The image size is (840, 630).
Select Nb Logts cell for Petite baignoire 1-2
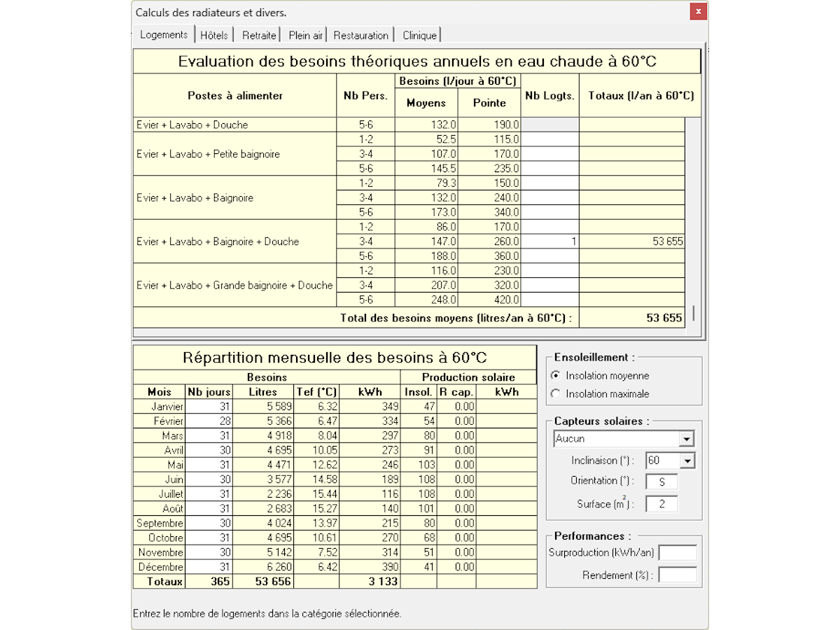click(x=550, y=139)
